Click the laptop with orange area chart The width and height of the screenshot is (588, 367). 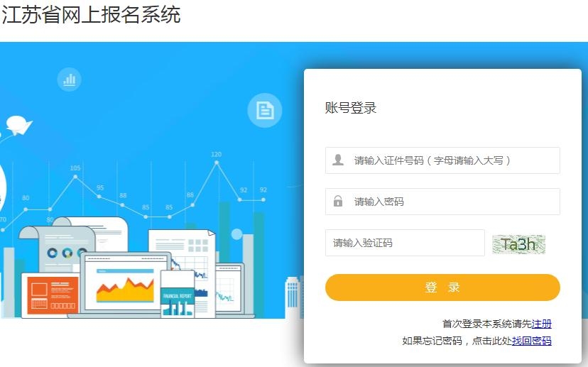[126, 284]
